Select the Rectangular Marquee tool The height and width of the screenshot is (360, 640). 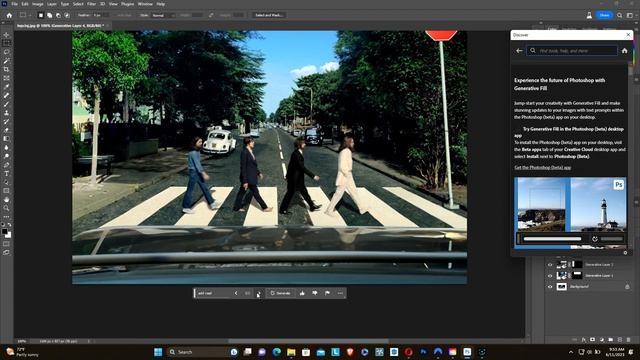tap(6, 43)
